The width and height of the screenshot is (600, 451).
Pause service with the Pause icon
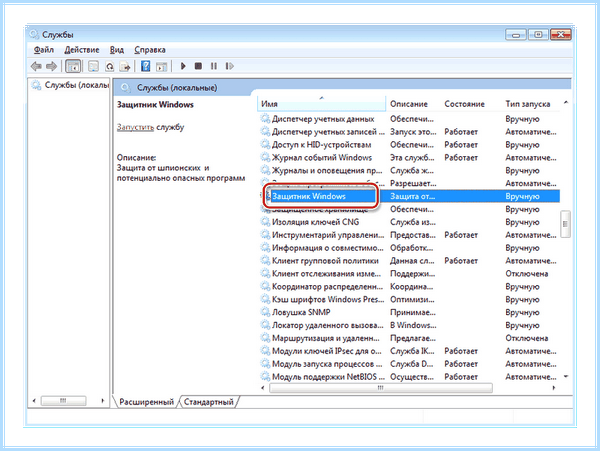[214, 66]
